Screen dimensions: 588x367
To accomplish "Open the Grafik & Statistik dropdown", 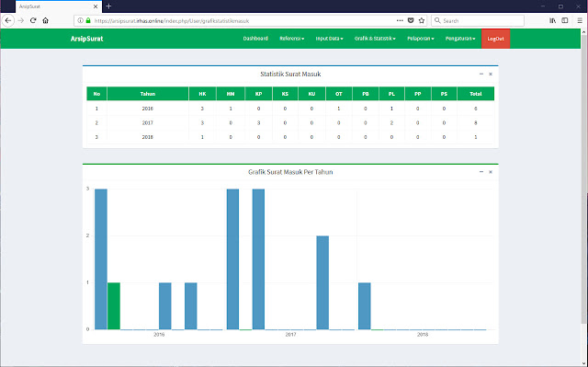I will point(375,39).
